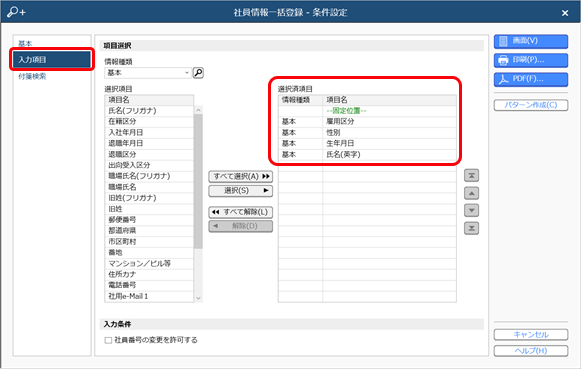Select 住所カナ in item list
Screen dimensions: 581x369
tap(149, 274)
